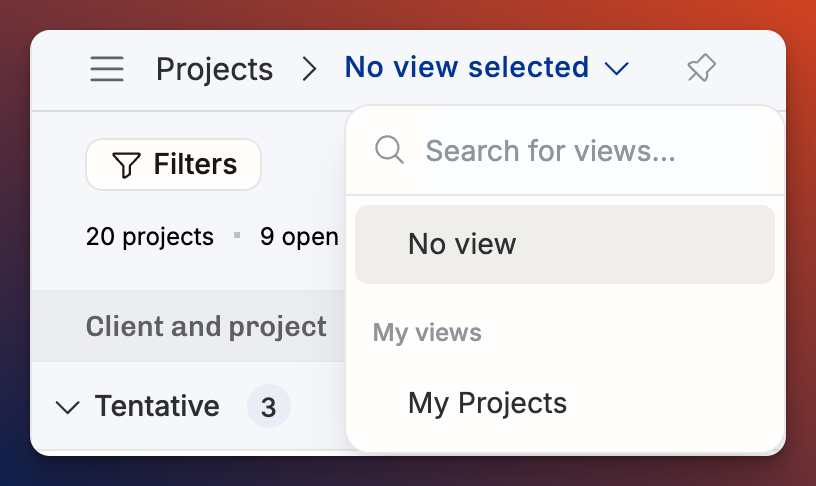Collapse the Tentative group chevron
Image resolution: width=816 pixels, height=486 pixels.
(68, 407)
